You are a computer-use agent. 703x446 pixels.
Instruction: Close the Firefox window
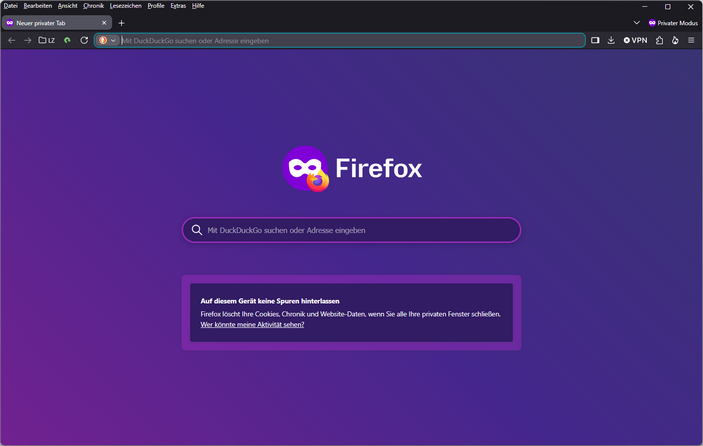coord(690,6)
